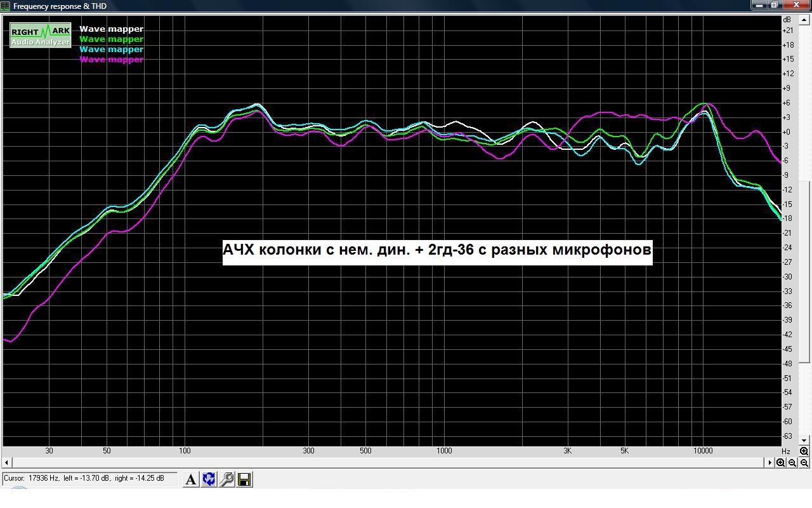
Task: Minimize the Frequency response window
Action: pyautogui.click(x=760, y=5)
